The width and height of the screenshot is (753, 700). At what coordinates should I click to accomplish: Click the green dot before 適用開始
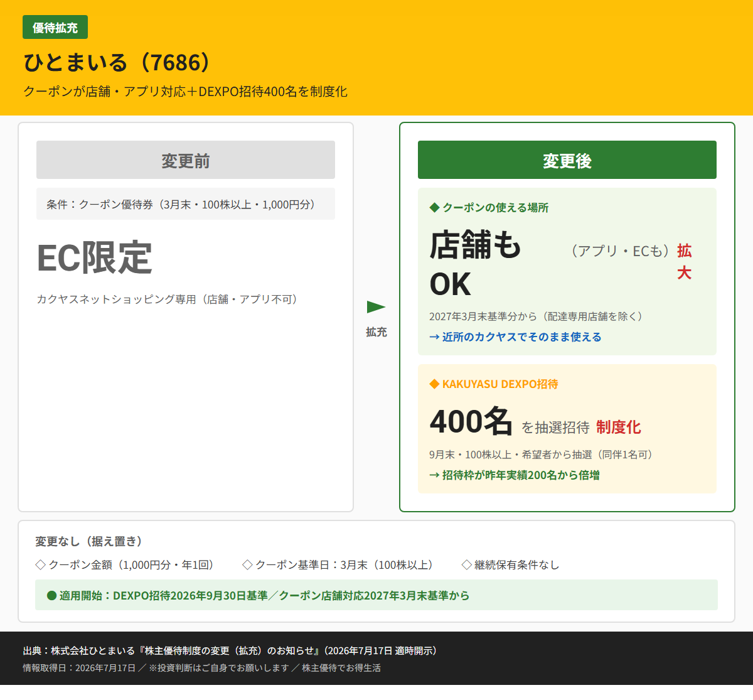click(x=51, y=595)
